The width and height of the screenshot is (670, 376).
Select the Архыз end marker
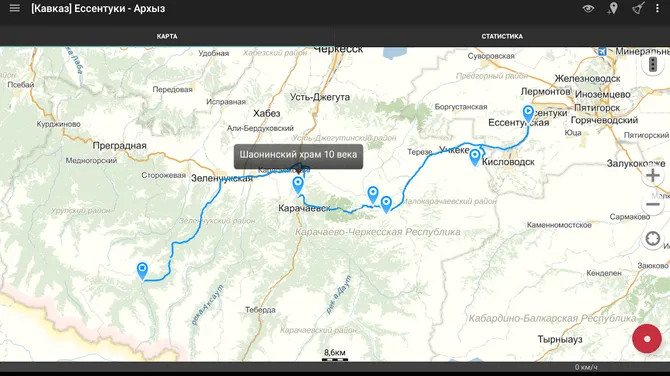click(142, 271)
